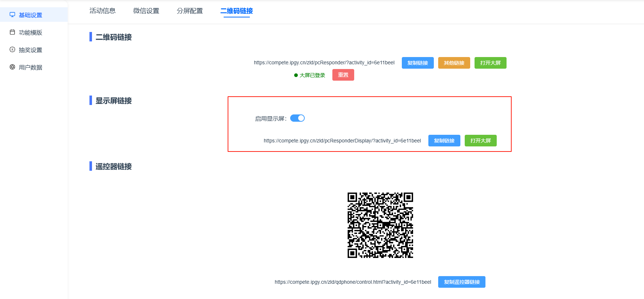Click the orange 其他链接 button
This screenshot has height=299, width=644.
tap(454, 63)
